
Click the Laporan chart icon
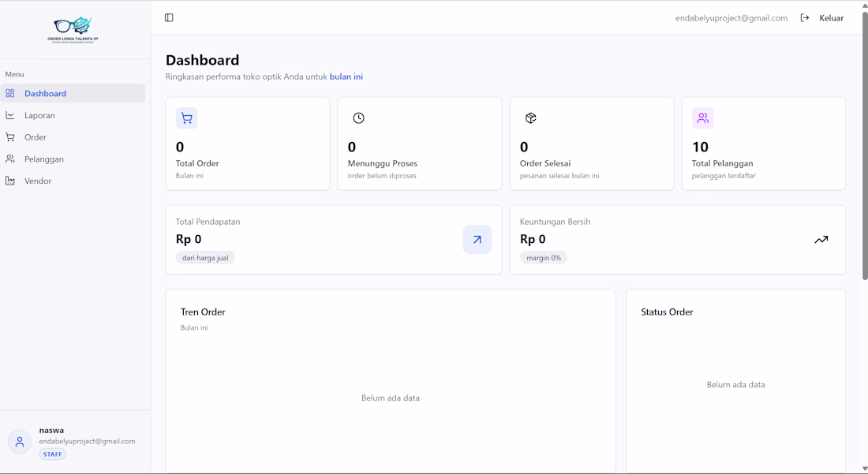point(10,115)
